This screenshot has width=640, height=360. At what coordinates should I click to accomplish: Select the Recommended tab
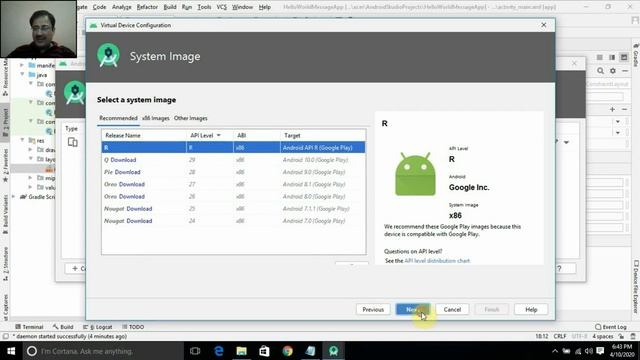(118, 118)
